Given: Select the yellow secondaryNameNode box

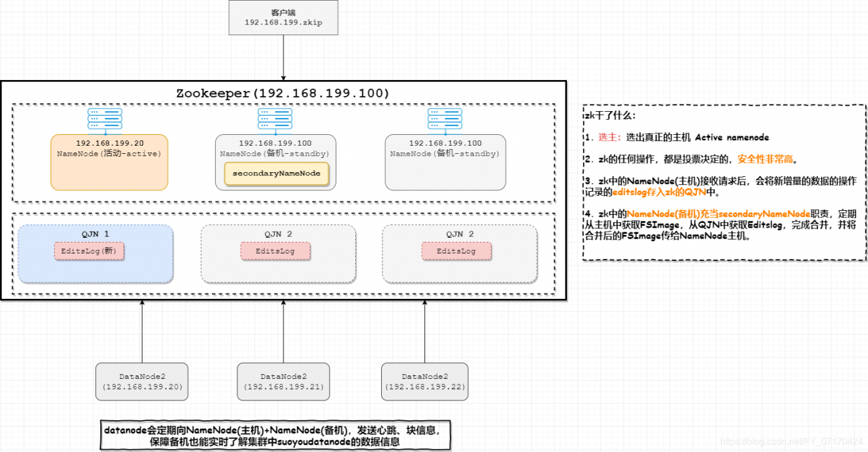Looking at the screenshot, I should click(x=276, y=174).
